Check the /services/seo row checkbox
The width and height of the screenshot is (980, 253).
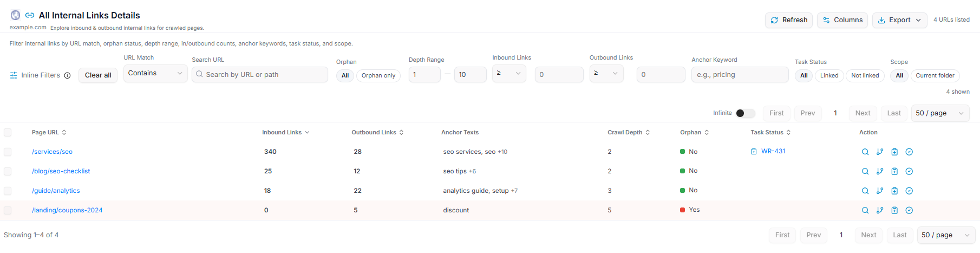[x=8, y=152]
